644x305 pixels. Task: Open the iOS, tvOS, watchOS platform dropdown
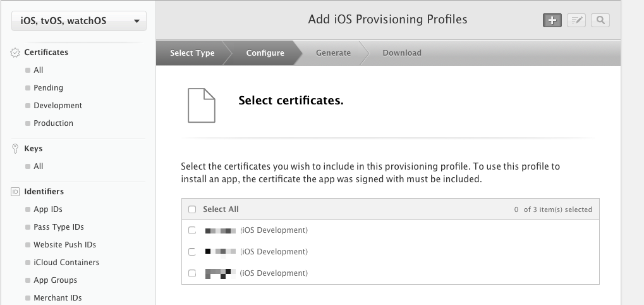click(79, 21)
